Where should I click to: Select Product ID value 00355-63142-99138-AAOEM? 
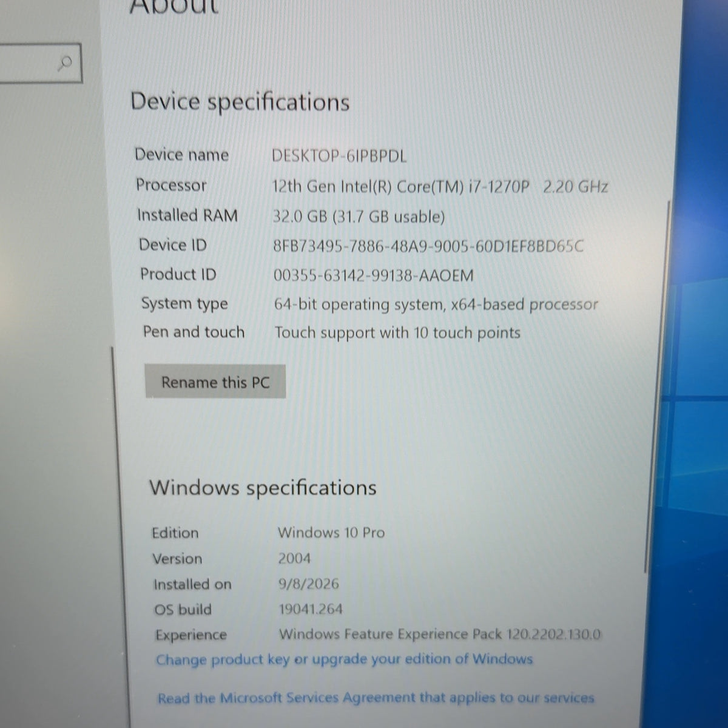373,275
